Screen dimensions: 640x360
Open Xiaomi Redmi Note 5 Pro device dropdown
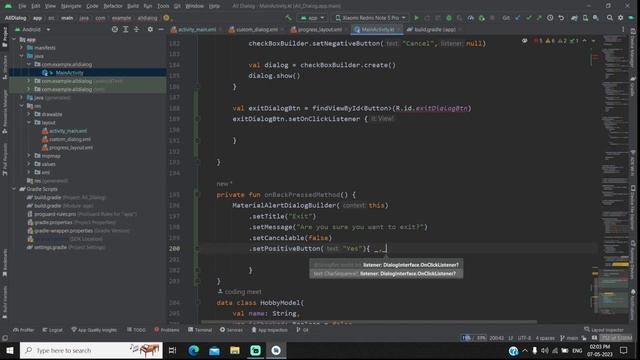[x=371, y=18]
